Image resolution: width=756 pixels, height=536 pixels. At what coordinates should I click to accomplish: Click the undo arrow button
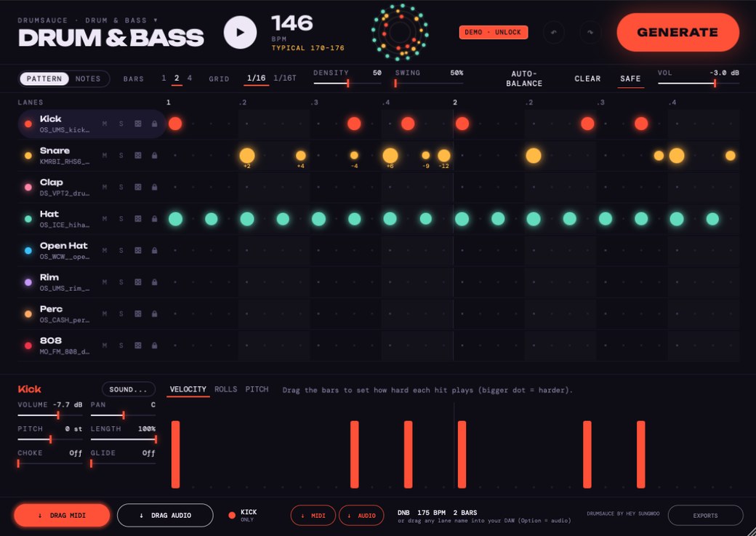click(x=553, y=32)
